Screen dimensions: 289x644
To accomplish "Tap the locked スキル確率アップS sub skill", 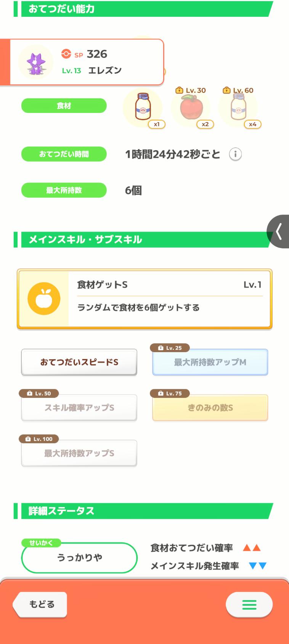I will (79, 408).
